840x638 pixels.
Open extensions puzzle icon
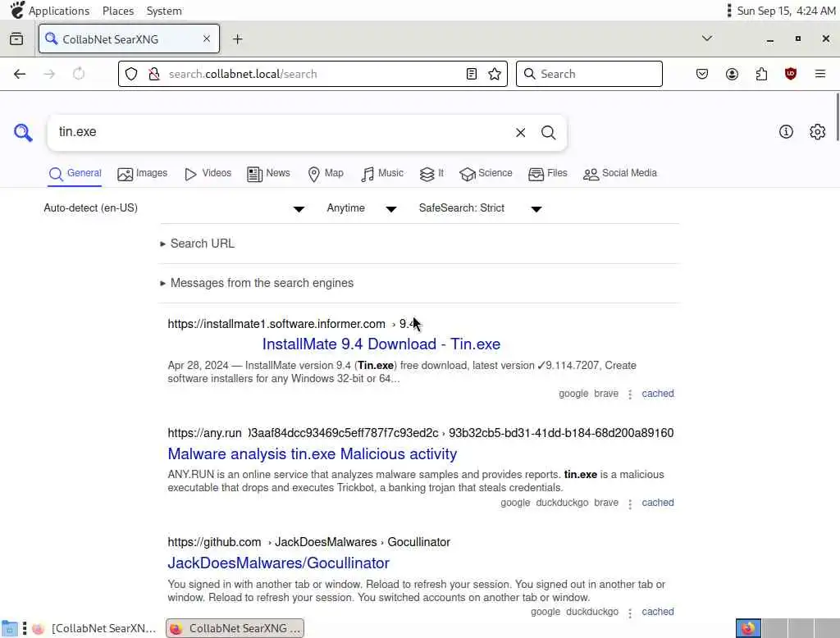click(x=761, y=74)
